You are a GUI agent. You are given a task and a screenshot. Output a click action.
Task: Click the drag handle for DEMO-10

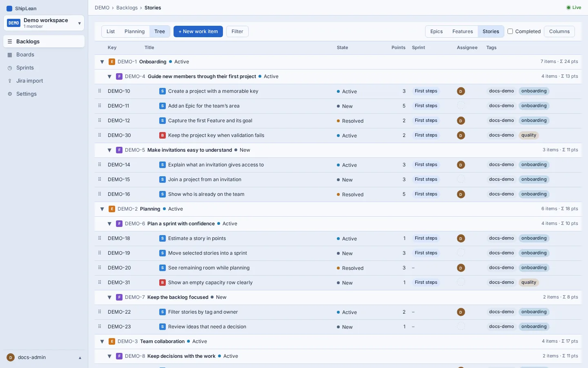[x=100, y=91]
